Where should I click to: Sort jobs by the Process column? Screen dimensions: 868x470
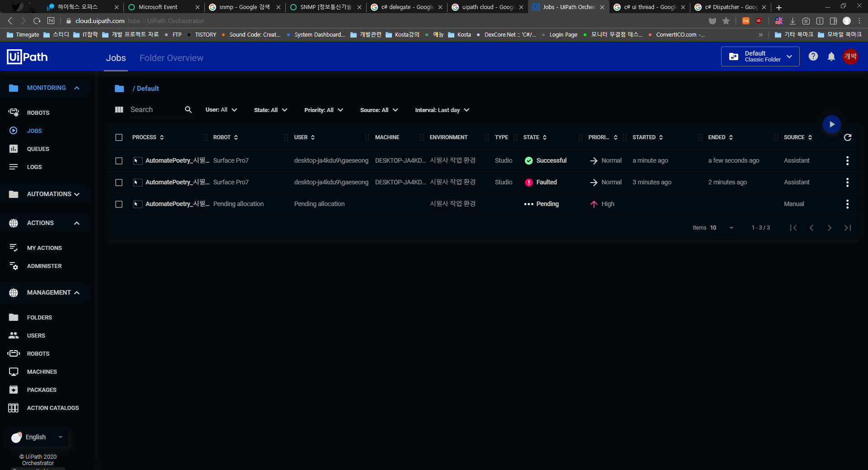(148, 137)
